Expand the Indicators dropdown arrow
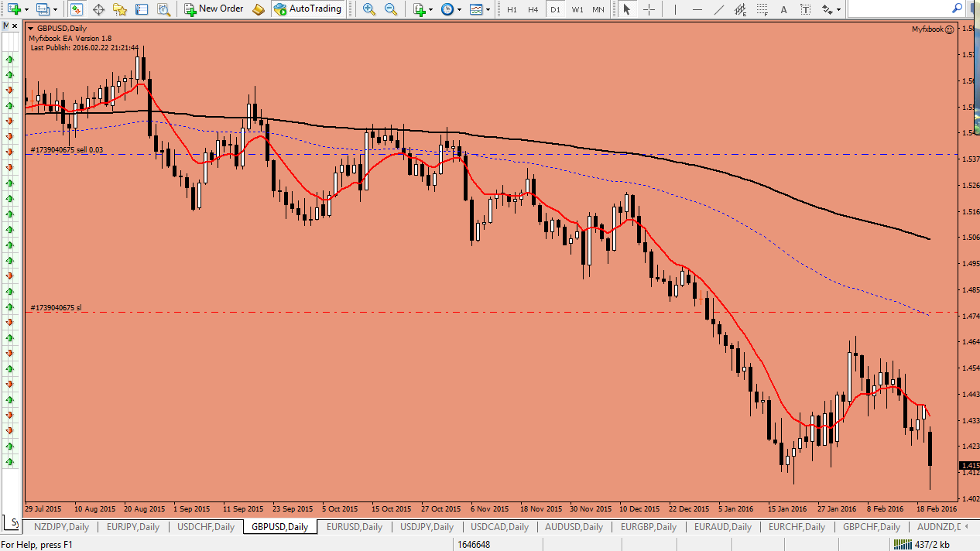The image size is (980, 551). (x=431, y=9)
